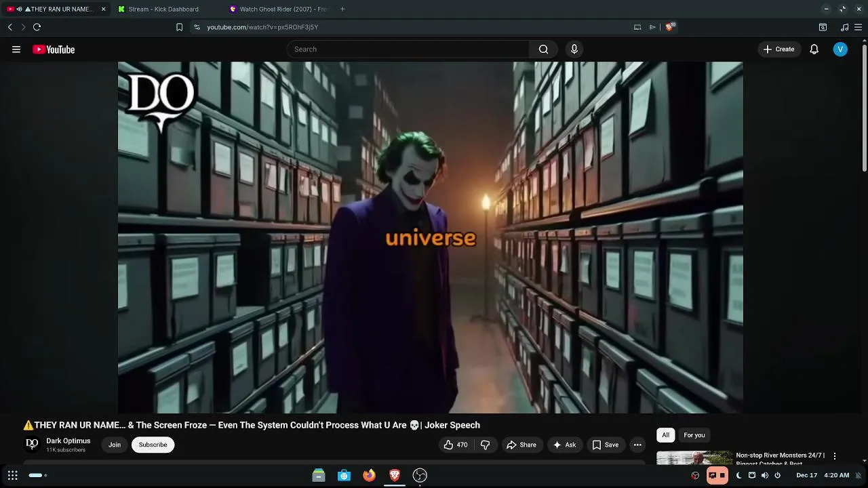Click the YouTube search field
Screen dimensions: 868x488
click(x=408, y=49)
